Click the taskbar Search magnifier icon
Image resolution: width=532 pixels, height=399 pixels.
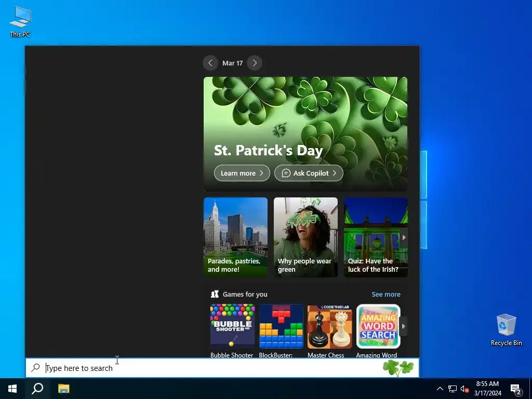click(x=37, y=389)
